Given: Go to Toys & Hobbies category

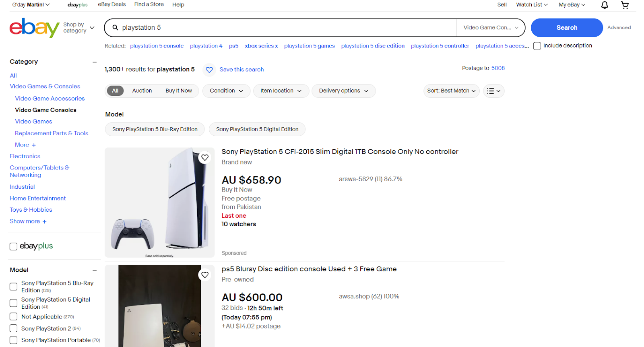Looking at the screenshot, I should pos(31,210).
